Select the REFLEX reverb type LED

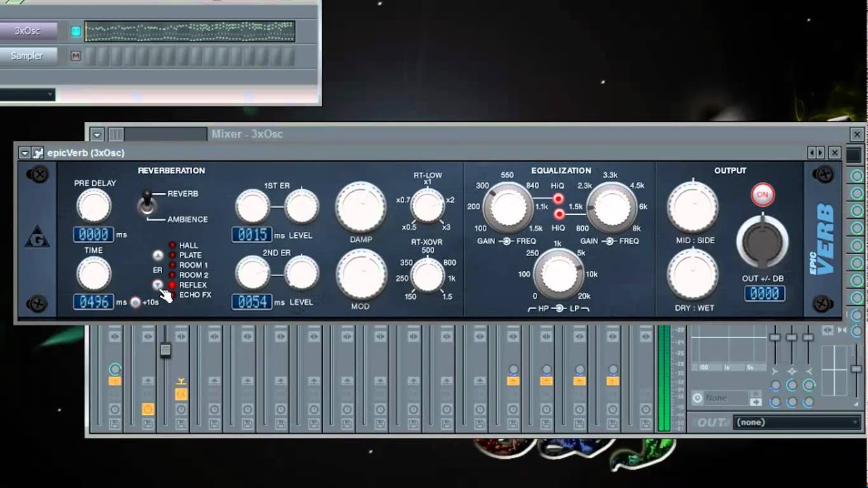coord(172,285)
